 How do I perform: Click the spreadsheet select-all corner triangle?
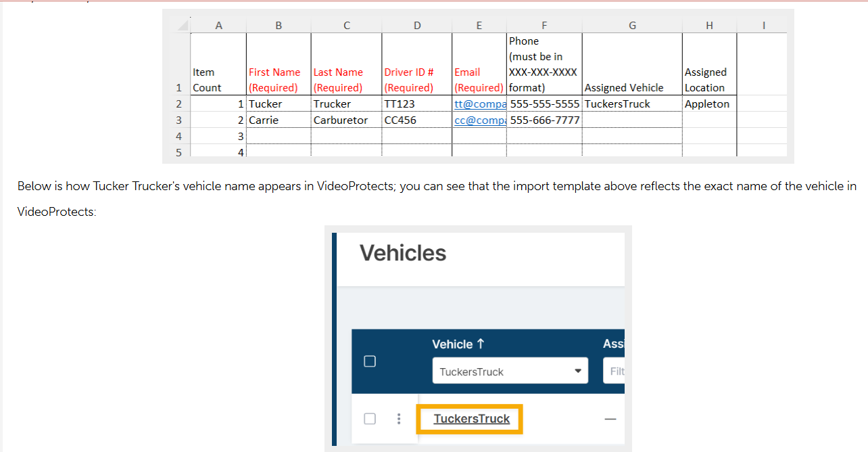[183, 26]
